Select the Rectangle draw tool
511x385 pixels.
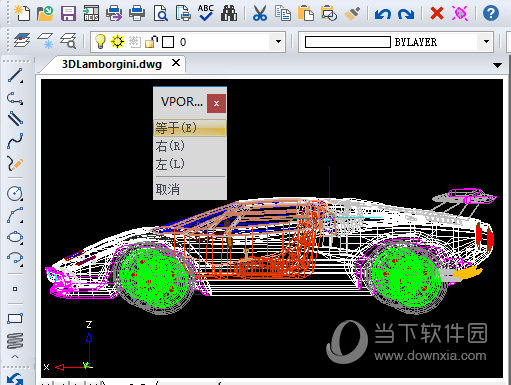pos(15,318)
